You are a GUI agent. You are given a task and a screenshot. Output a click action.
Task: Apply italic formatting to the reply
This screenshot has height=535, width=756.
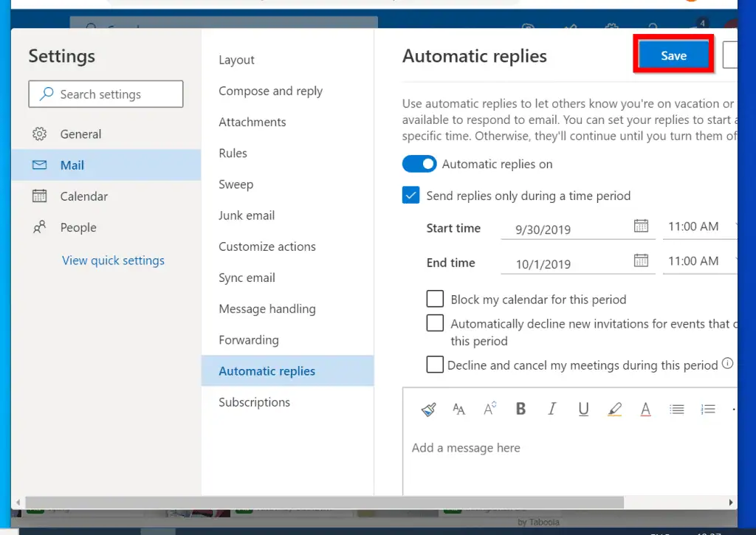(x=551, y=409)
